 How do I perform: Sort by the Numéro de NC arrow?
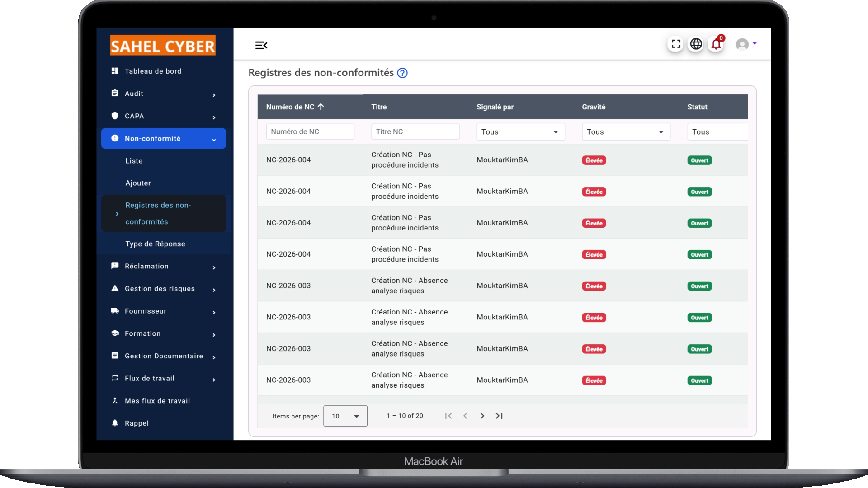[321, 107]
